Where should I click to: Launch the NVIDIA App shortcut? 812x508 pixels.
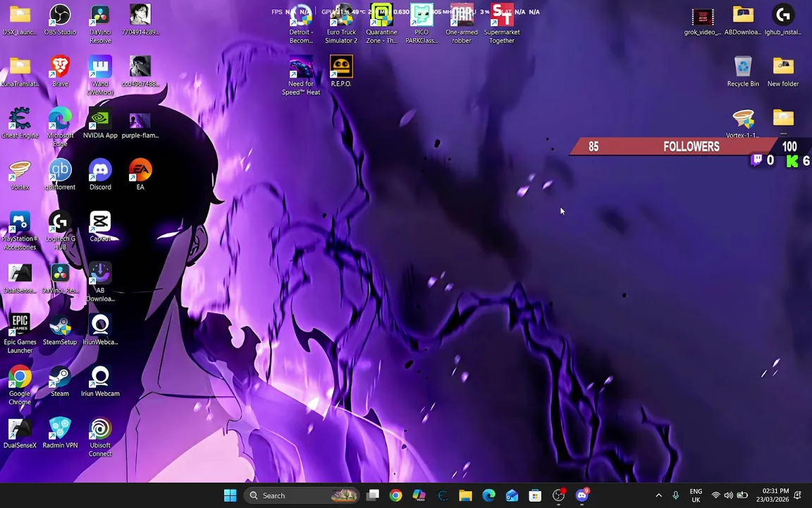coord(100,123)
